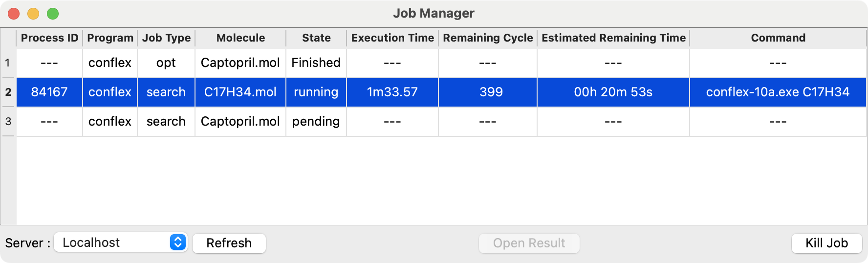Select row 1 by its row number

click(x=8, y=63)
